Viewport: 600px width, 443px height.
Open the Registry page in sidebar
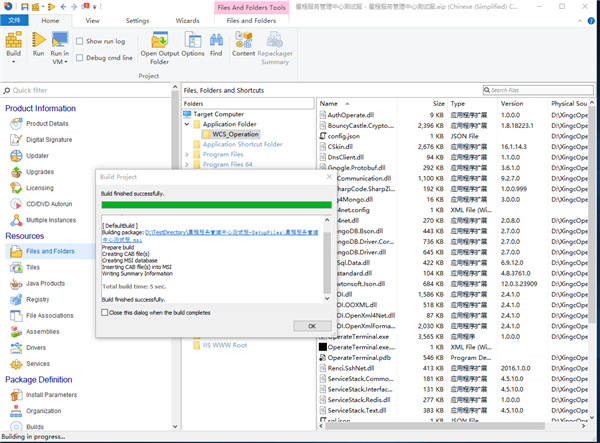(37, 299)
